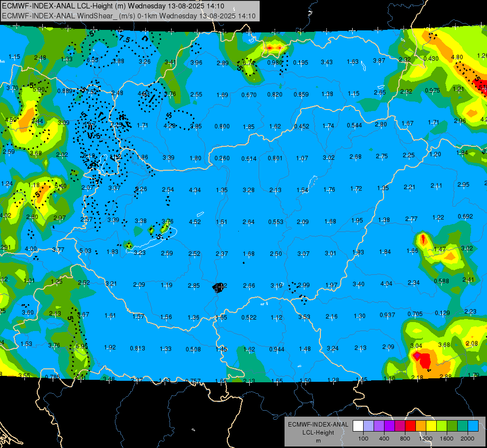
Task: Click the wind shear value '4.80'
Action: (x=457, y=57)
